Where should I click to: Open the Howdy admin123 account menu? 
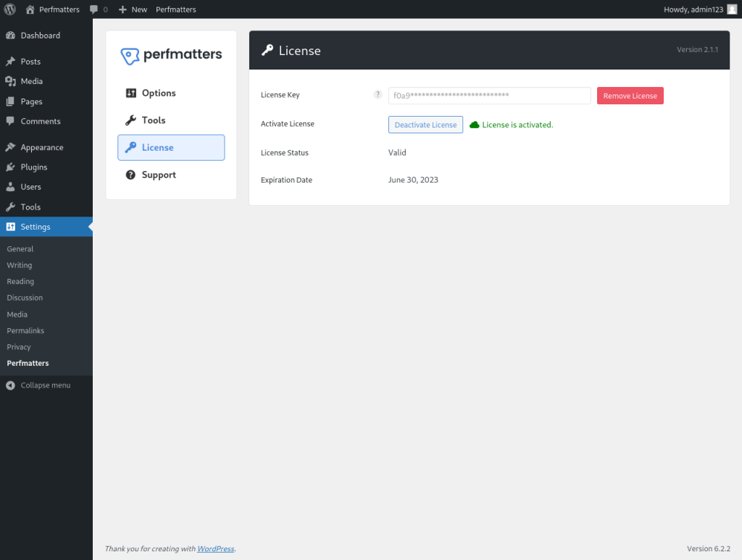pyautogui.click(x=700, y=9)
